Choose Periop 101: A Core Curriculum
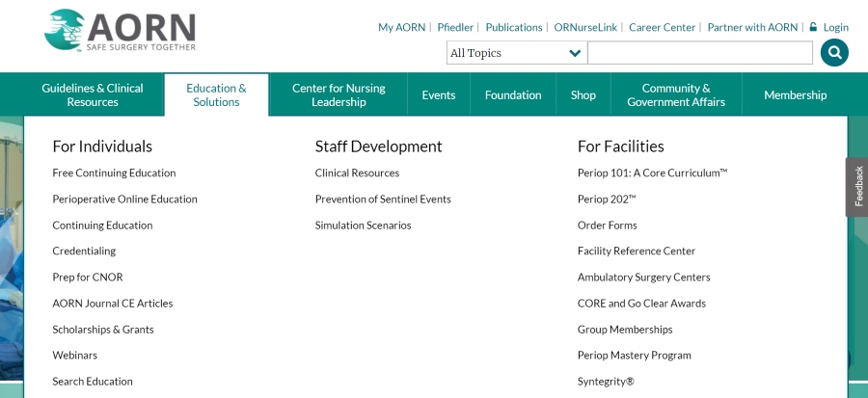 pyautogui.click(x=652, y=173)
